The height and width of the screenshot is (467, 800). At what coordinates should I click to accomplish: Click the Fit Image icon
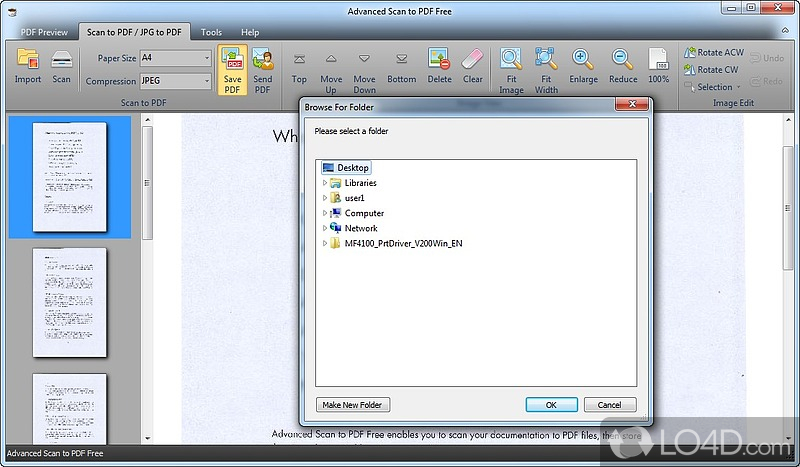tap(511, 59)
